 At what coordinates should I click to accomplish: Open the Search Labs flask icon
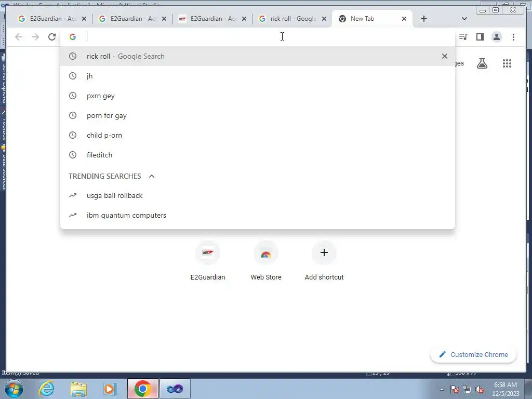tap(482, 63)
